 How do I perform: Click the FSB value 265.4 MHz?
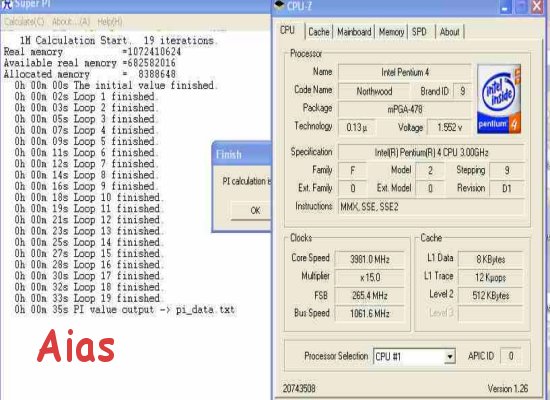pos(370,295)
